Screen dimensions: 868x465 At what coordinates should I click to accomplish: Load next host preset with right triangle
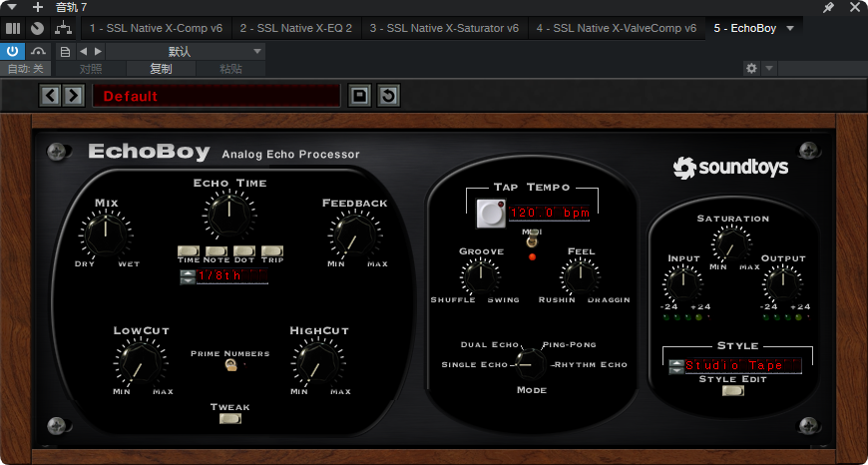[x=98, y=52]
